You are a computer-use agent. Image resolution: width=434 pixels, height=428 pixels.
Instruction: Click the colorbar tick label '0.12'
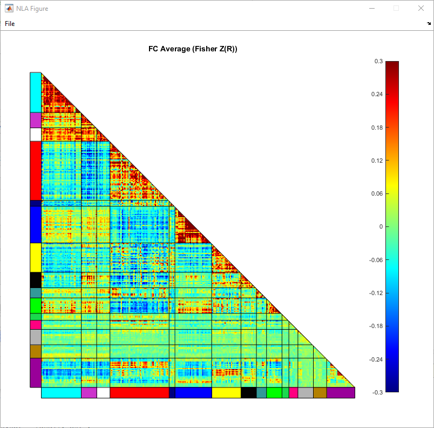(377, 161)
